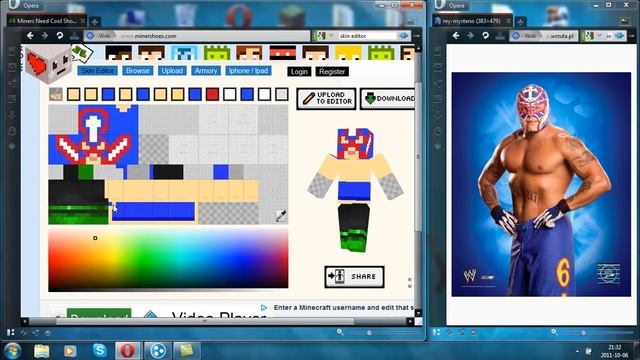Click the green Download ad button
Screen dimensions: 640x360
(x=99, y=314)
